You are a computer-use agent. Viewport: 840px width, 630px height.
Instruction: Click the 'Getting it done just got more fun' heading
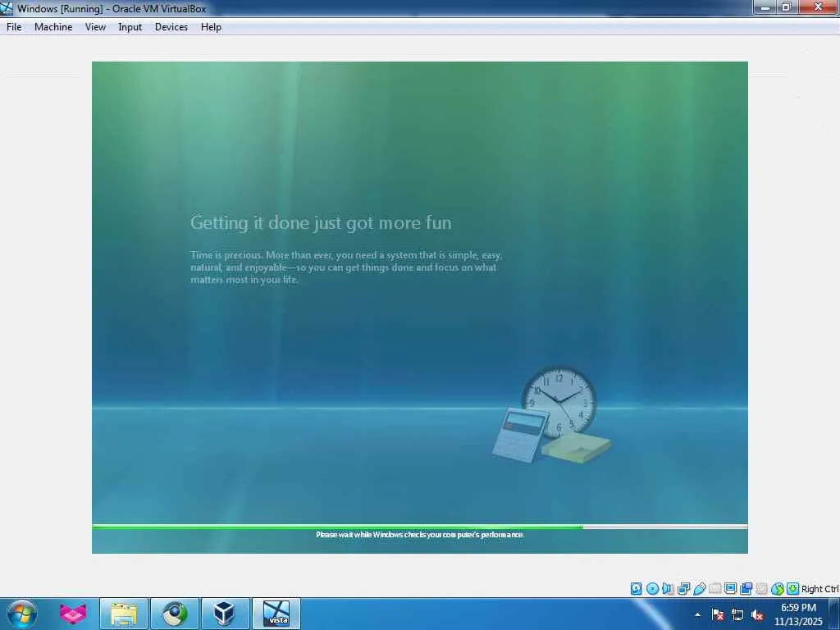pos(321,223)
